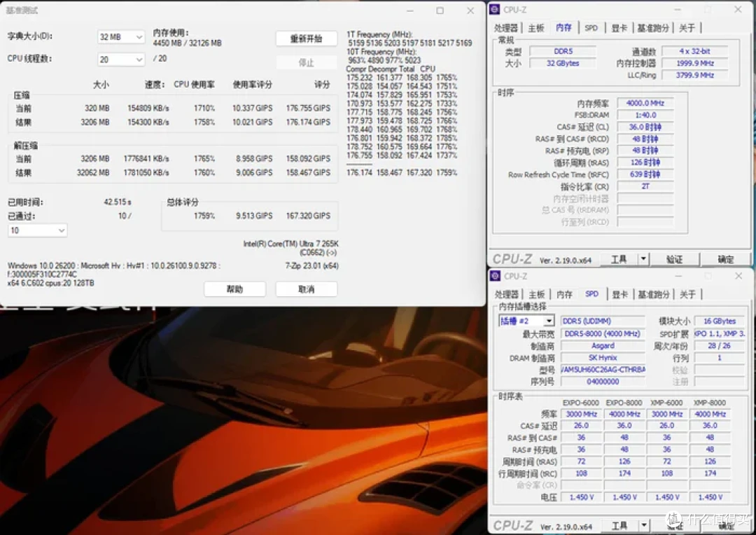Click the 3799.9 MHz LLC/Ring field
This screenshot has width=756, height=535.
tap(694, 75)
